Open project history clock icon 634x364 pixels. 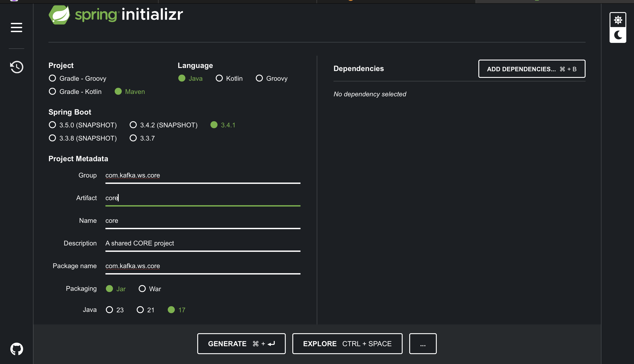tap(17, 67)
